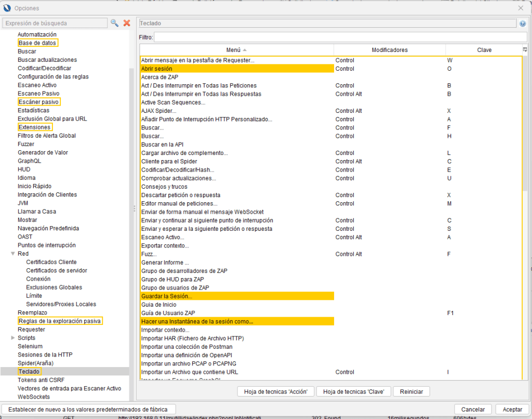Focus the Filtro text field

[340, 37]
